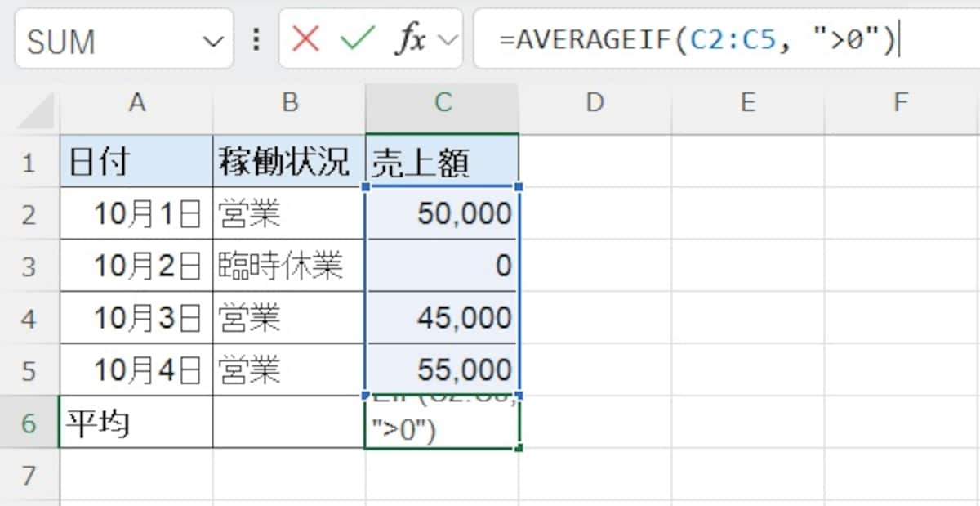Select row 6 header
The width and height of the screenshot is (980, 506).
coord(30,423)
